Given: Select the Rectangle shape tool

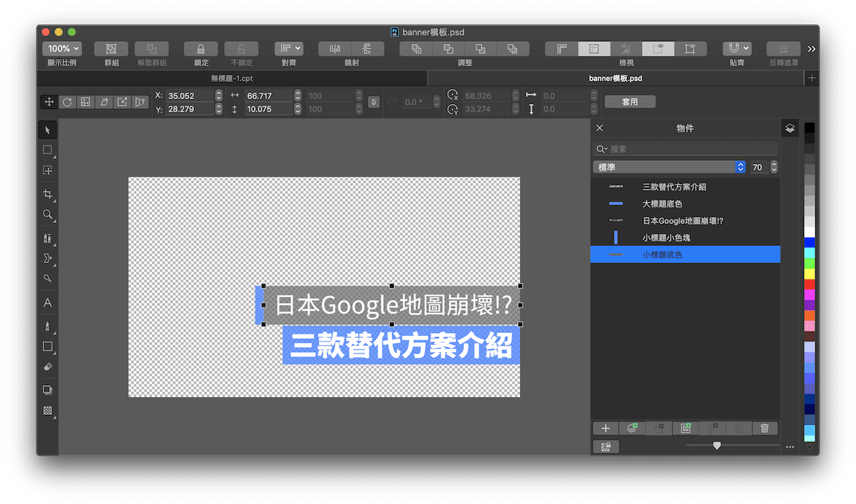Looking at the screenshot, I should tap(48, 346).
